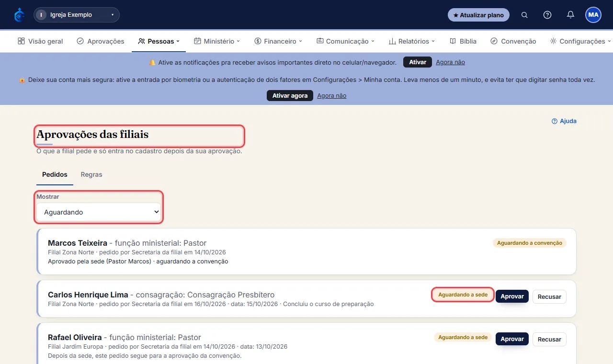Screen dimensions: 613x364
Task: Approve Carlos Henrique Lima's request
Action: click(x=512, y=296)
